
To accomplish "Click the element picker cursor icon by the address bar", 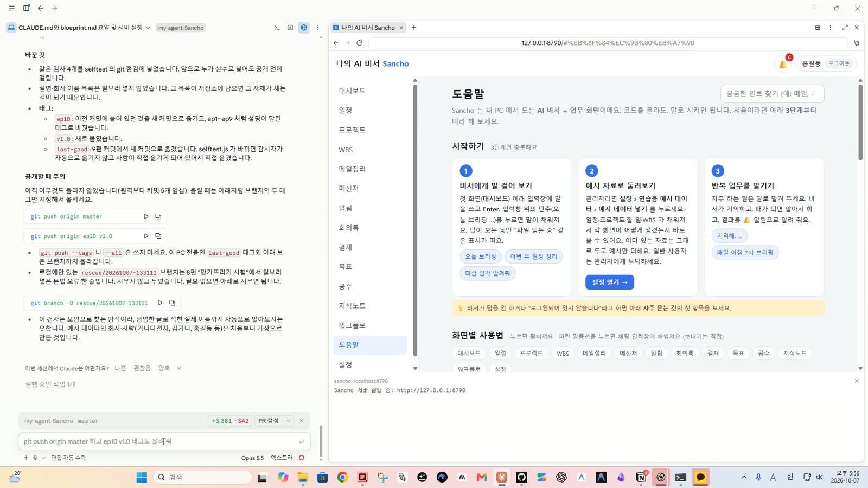I will [857, 43].
